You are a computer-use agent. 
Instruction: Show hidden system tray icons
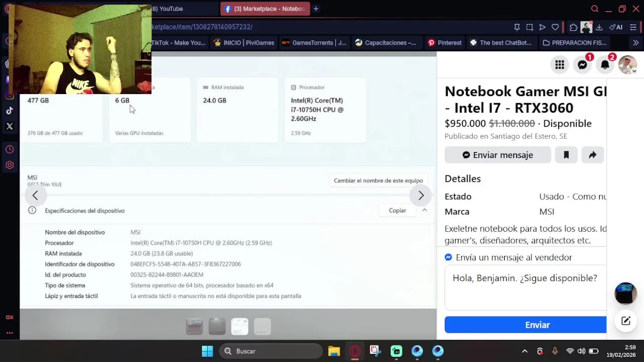click(x=525, y=351)
